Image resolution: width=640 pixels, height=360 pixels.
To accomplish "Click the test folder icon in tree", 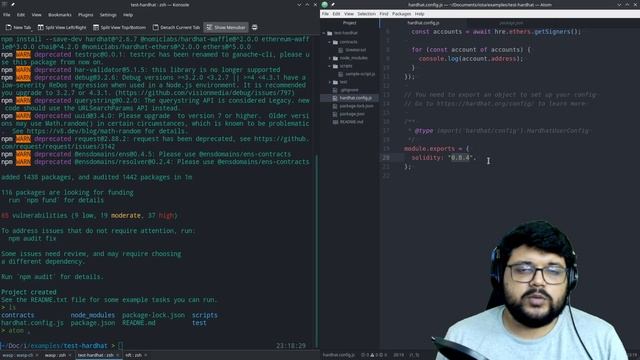I will point(335,82).
